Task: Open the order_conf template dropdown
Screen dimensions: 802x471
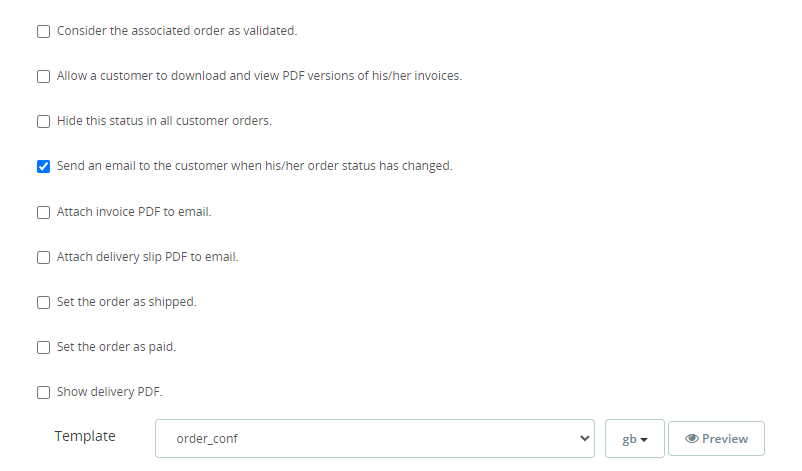Action: pyautogui.click(x=374, y=438)
